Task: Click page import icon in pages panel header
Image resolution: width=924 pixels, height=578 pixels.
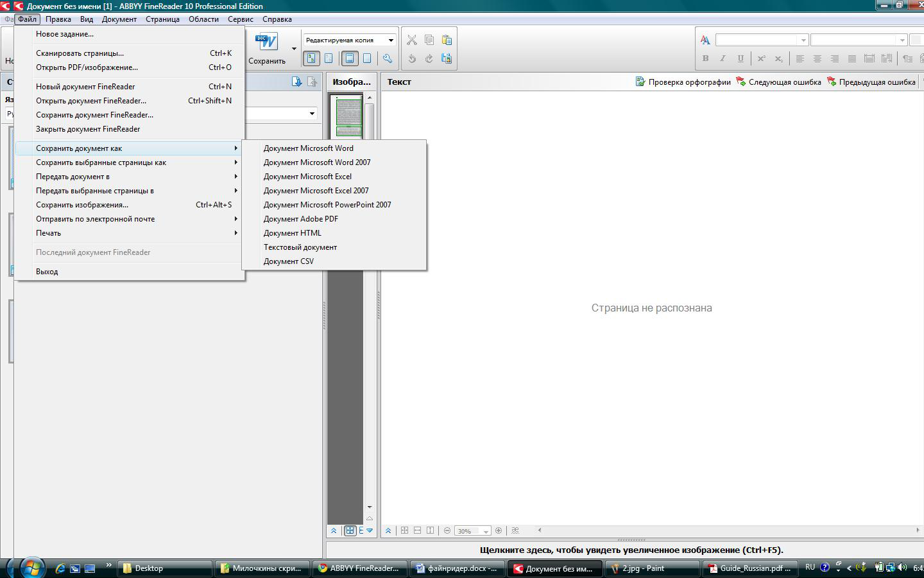Action: (296, 82)
